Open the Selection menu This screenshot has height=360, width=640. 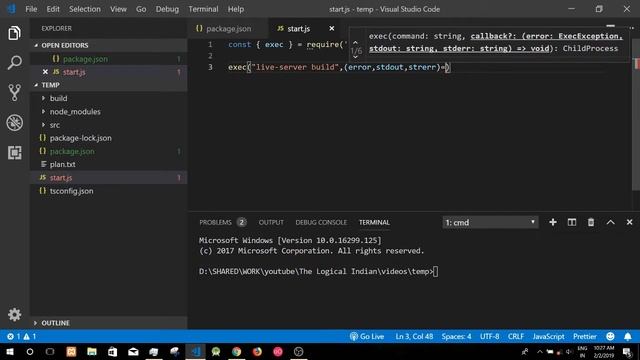(84, 9)
